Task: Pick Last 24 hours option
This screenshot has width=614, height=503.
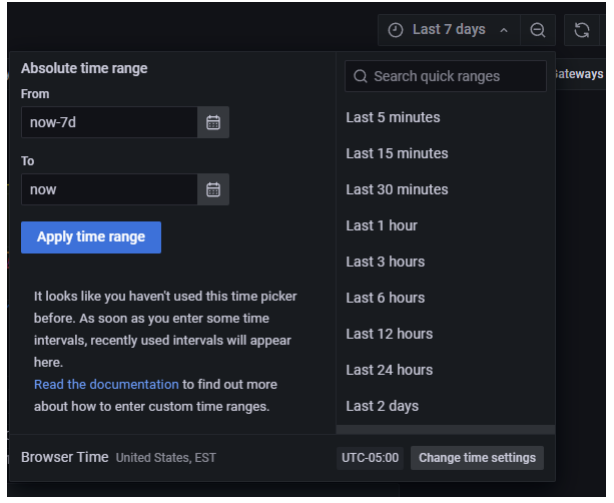Action: tap(389, 369)
